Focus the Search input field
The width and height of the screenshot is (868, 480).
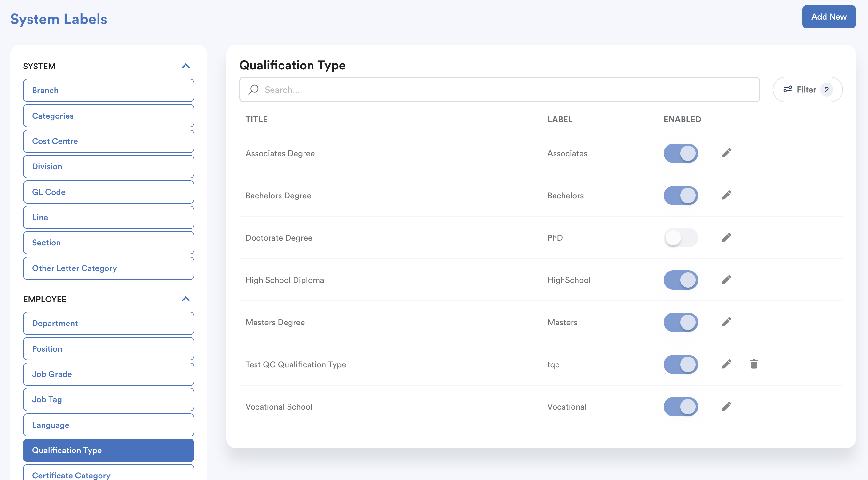pyautogui.click(x=505, y=90)
